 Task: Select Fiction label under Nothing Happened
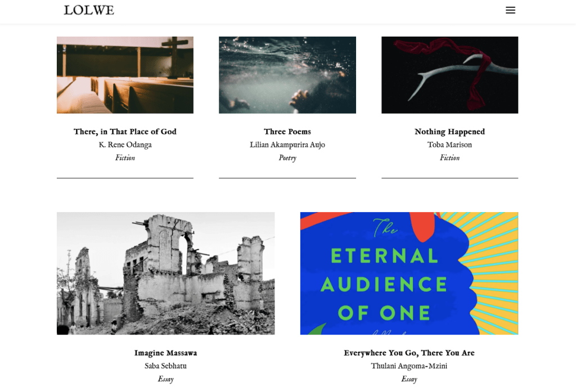[449, 157]
